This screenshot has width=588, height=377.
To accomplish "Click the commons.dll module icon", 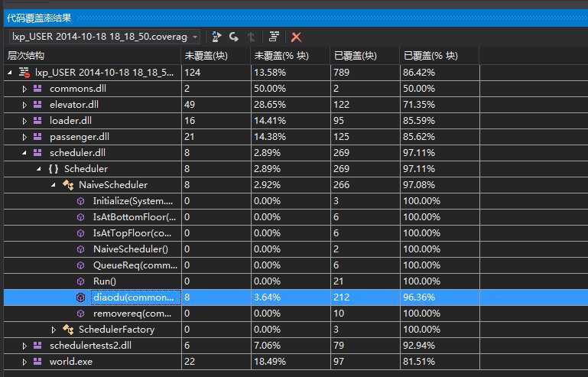I will pos(37,89).
